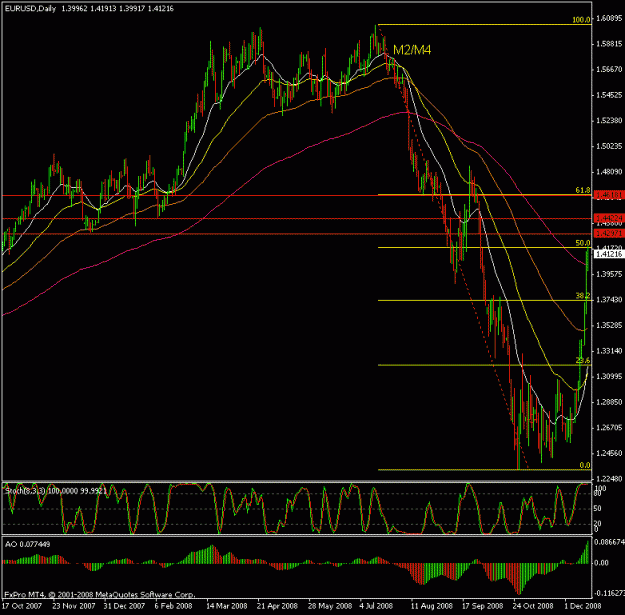Click the AO scale value 0.086674
This screenshot has height=615, width=625.
click(x=609, y=542)
